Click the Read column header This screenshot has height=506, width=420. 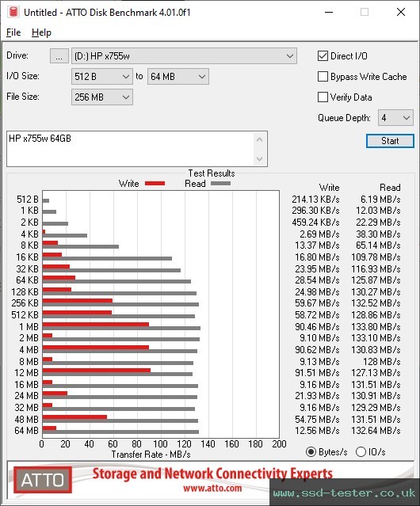[390, 188]
